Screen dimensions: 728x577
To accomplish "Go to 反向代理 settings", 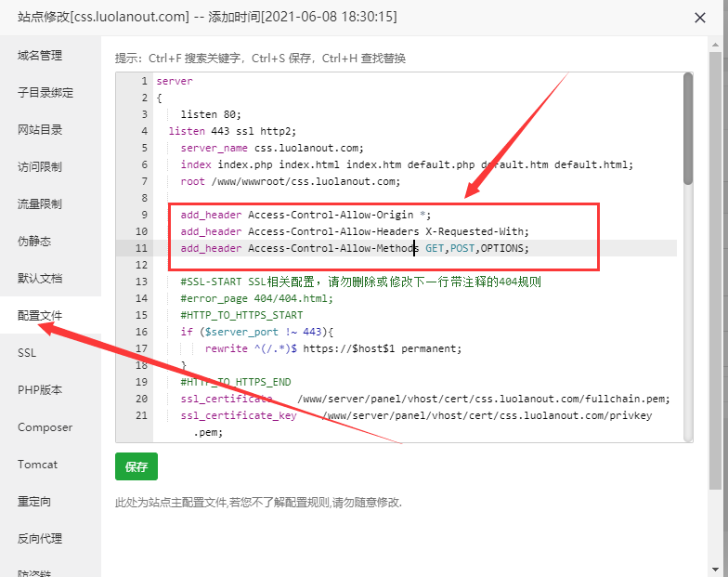I will pyautogui.click(x=40, y=539).
